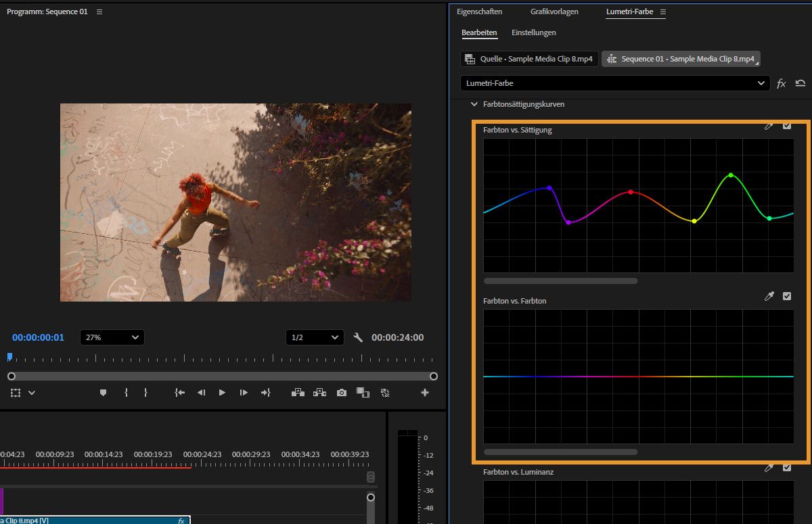Uncheck the Farbton vs. Farbton checkbox
812x524 pixels.
tap(787, 296)
